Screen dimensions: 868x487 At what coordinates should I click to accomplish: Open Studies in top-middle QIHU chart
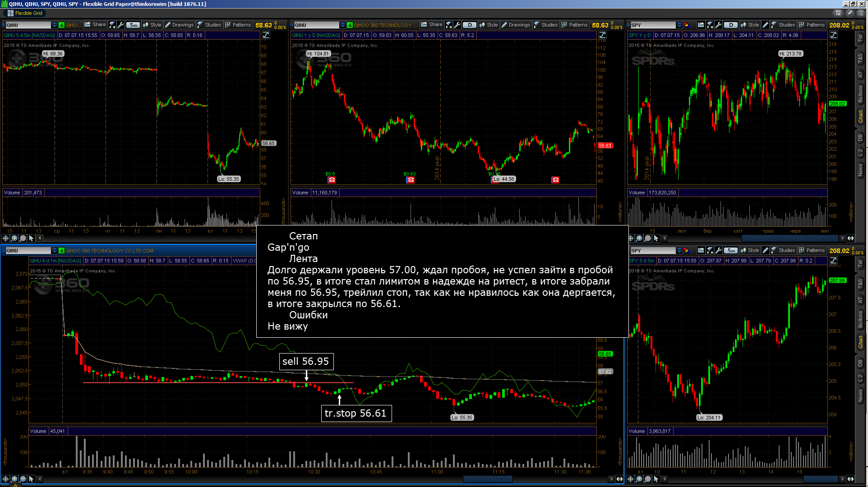[546, 25]
